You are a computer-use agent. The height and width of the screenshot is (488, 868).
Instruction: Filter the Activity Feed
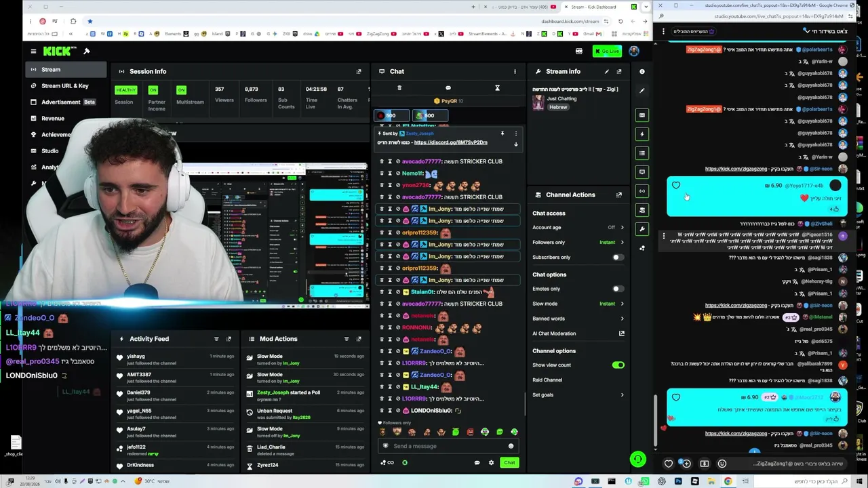216,339
